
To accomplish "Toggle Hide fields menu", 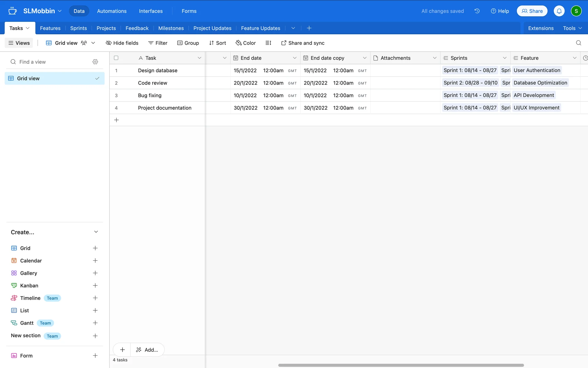I will click(122, 43).
